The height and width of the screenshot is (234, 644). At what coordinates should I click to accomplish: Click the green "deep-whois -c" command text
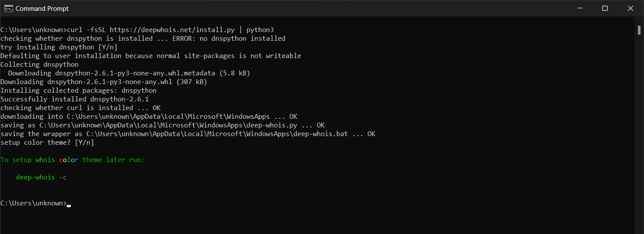click(41, 177)
